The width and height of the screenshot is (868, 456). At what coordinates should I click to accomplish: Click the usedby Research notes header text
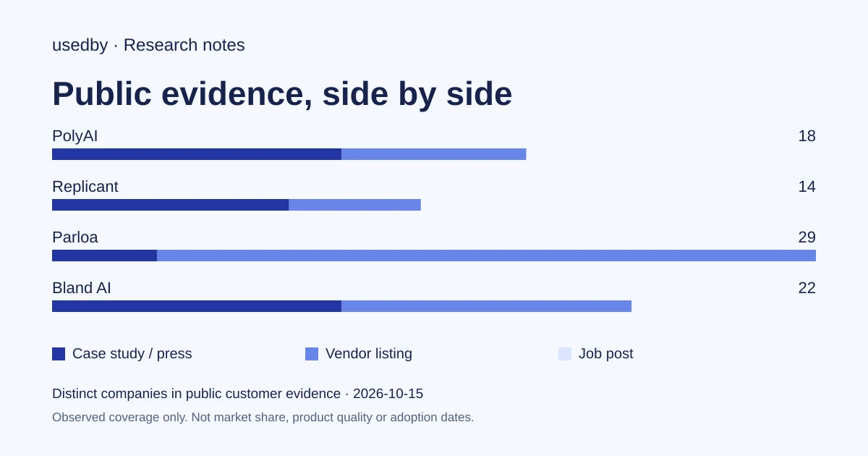click(x=148, y=45)
